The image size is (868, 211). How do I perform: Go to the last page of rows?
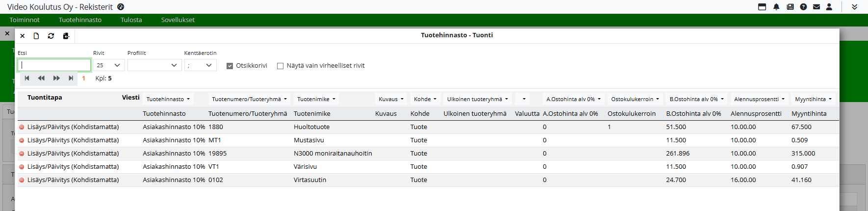point(71,78)
